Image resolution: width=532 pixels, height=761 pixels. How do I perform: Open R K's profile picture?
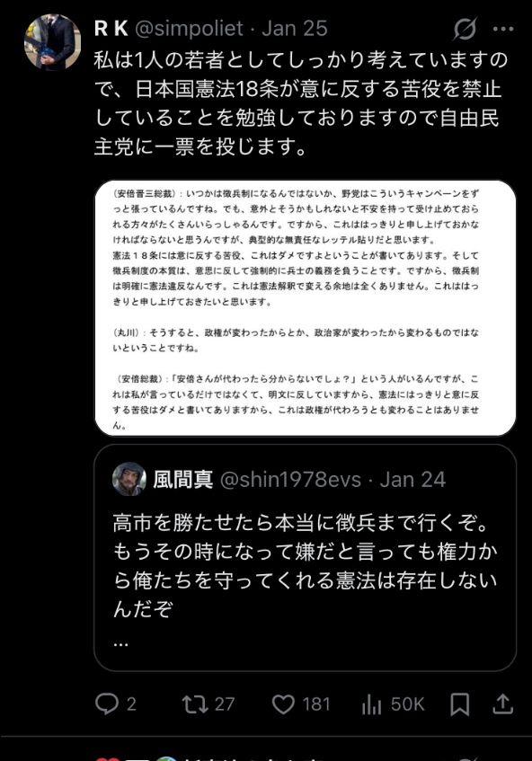pyautogui.click(x=52, y=42)
